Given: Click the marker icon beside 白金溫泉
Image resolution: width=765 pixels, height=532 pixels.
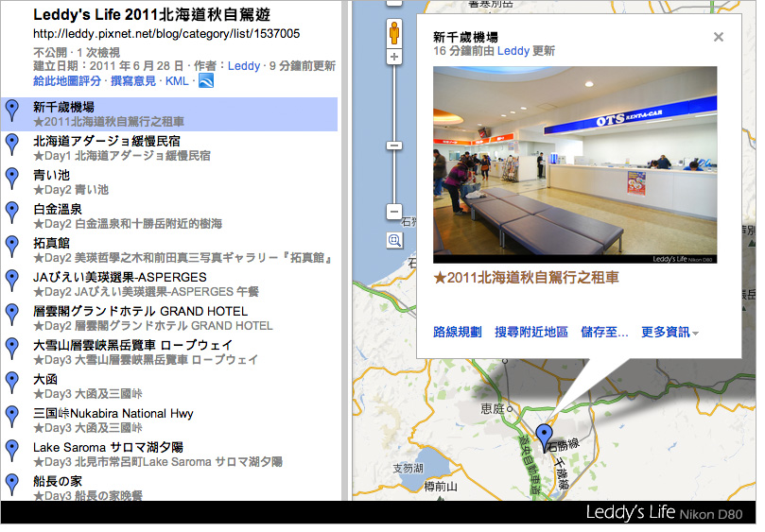Looking at the screenshot, I should tap(12, 215).
